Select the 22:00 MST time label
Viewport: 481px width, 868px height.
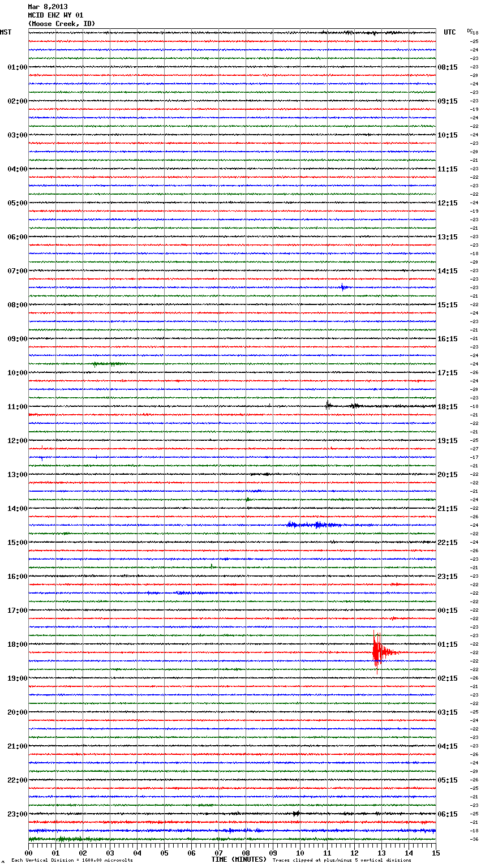(18, 780)
